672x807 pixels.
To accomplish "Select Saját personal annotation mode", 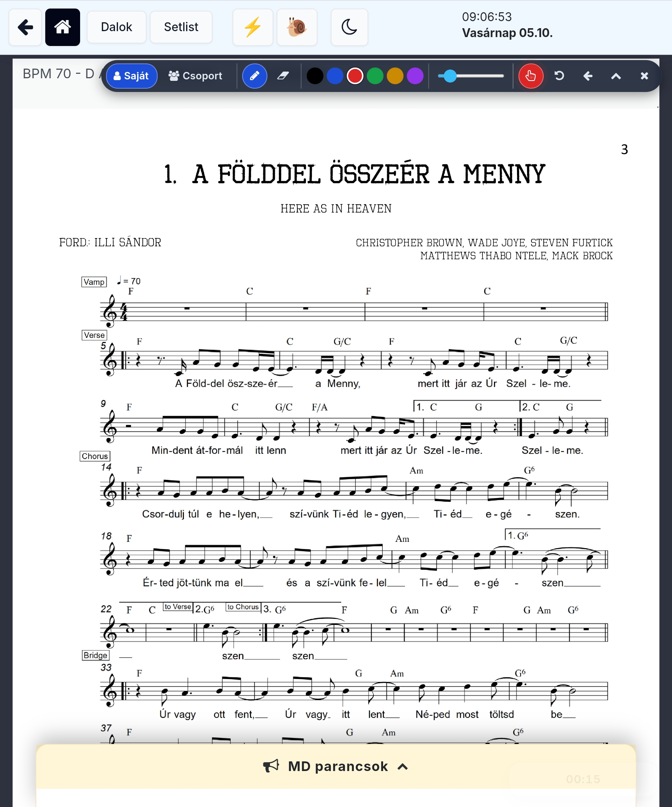I will pyautogui.click(x=131, y=76).
